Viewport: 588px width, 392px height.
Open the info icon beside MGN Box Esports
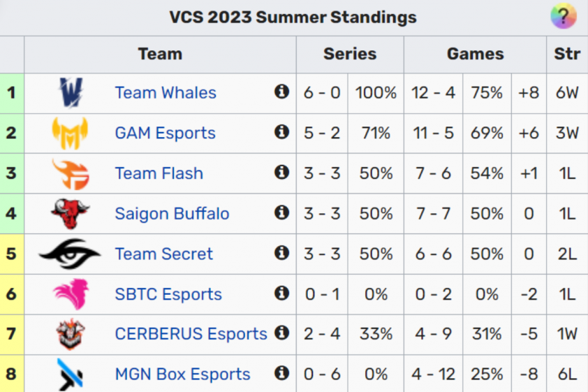(x=281, y=373)
